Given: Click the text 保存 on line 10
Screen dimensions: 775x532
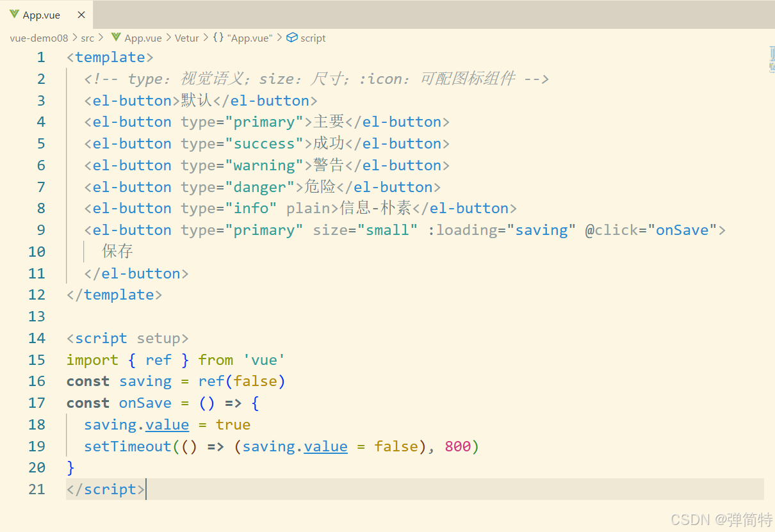Looking at the screenshot, I should click(x=117, y=252).
